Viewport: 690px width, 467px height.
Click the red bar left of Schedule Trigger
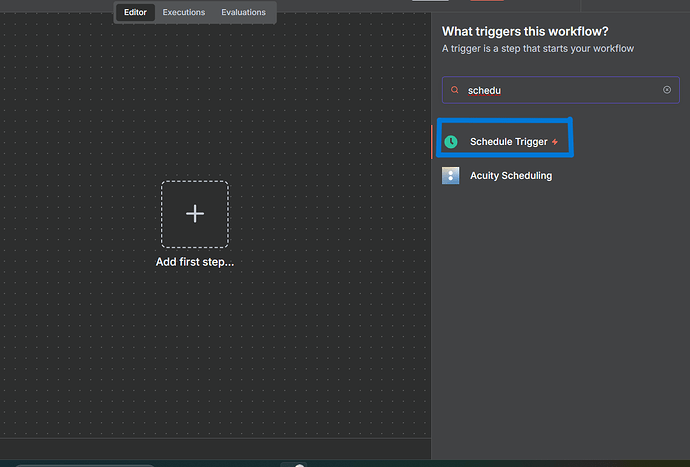433,142
